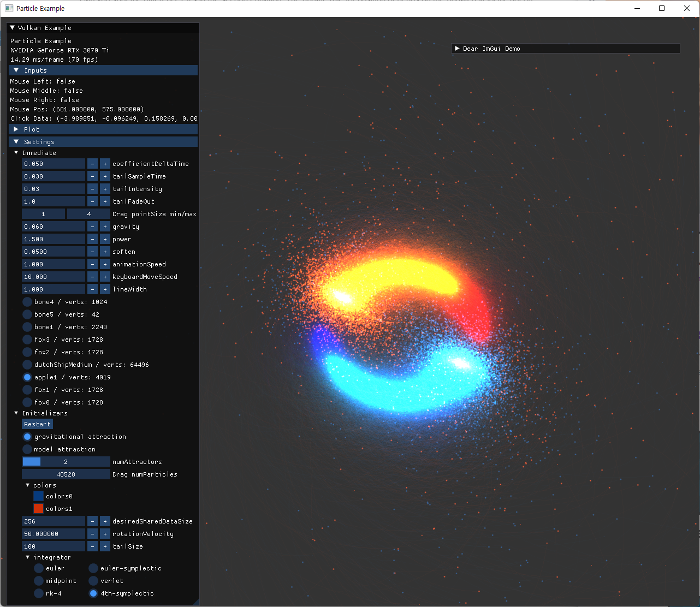Collapse the Initializers tree node
This screenshot has height=607, width=700.
click(16, 413)
